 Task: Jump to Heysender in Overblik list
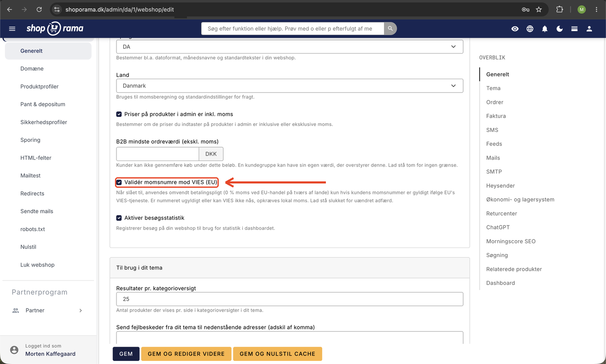coord(500,186)
